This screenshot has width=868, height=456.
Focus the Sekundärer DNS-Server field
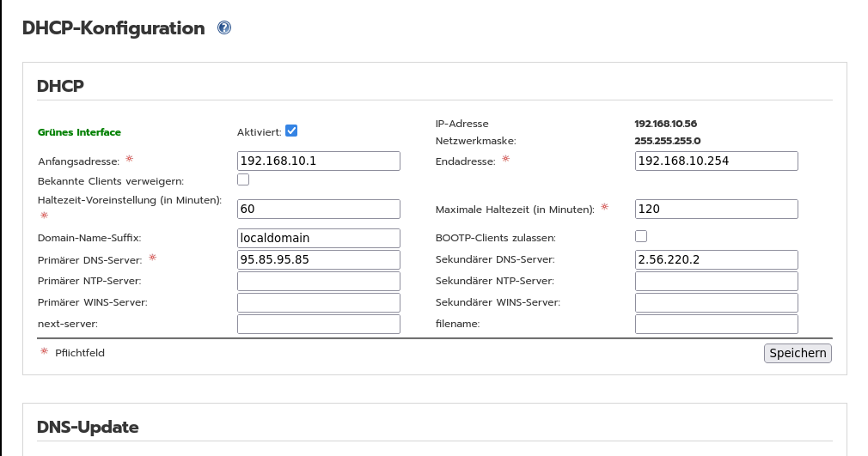(x=716, y=259)
